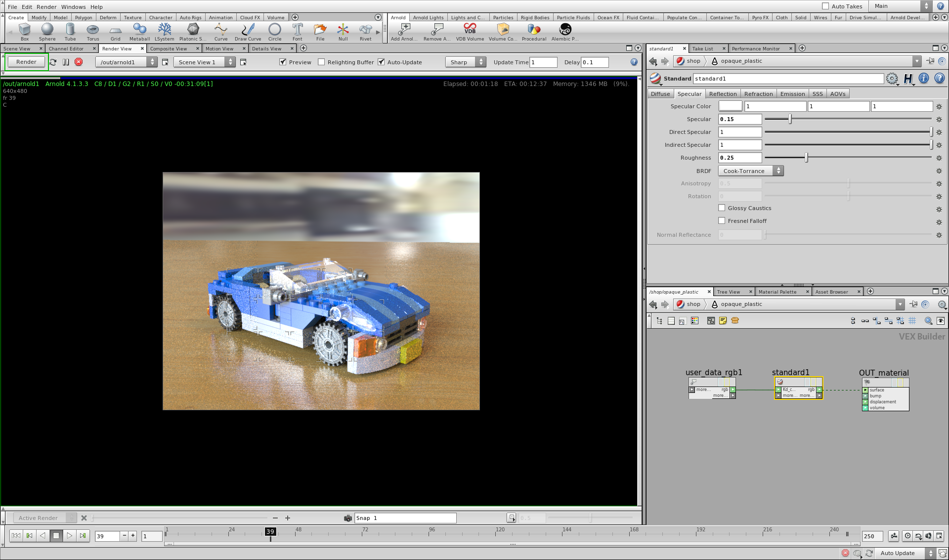The width and height of the screenshot is (949, 560).
Task: Click the Torus shelf tool
Action: coord(92,32)
